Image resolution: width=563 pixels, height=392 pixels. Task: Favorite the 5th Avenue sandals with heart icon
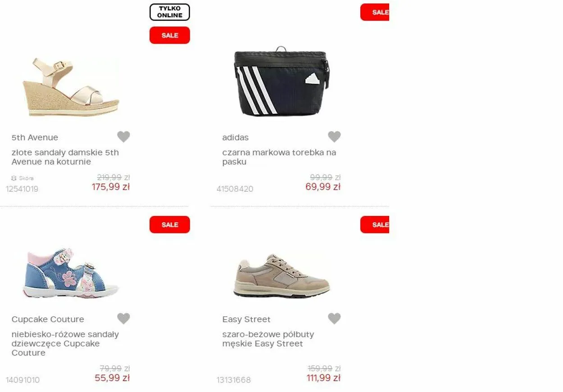coord(123,136)
